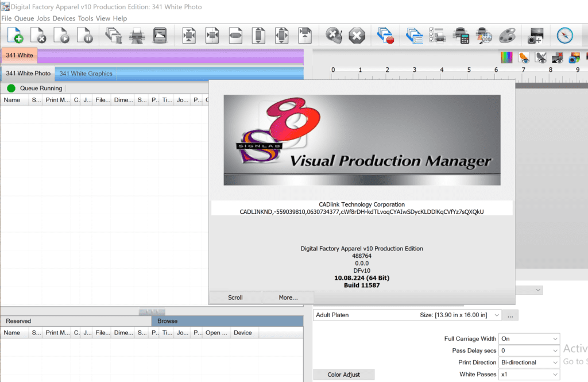Toggle the red X image eye preview icon

click(557, 57)
